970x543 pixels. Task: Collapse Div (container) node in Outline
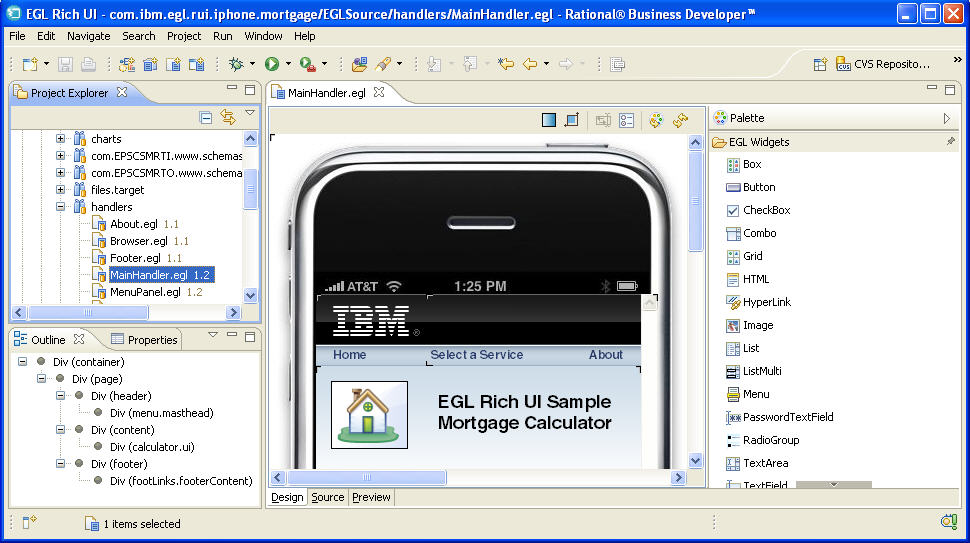(x=23, y=361)
